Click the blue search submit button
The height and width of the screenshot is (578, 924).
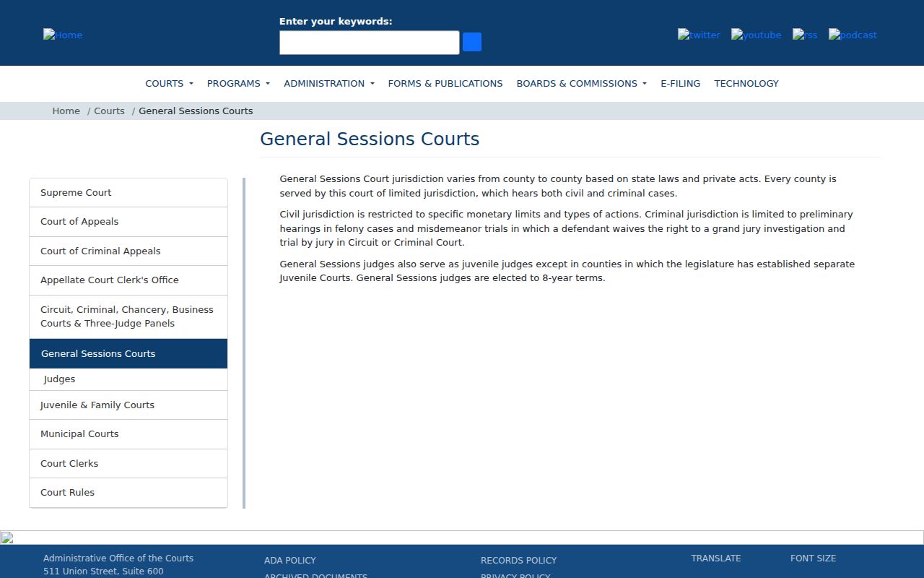[x=472, y=42]
